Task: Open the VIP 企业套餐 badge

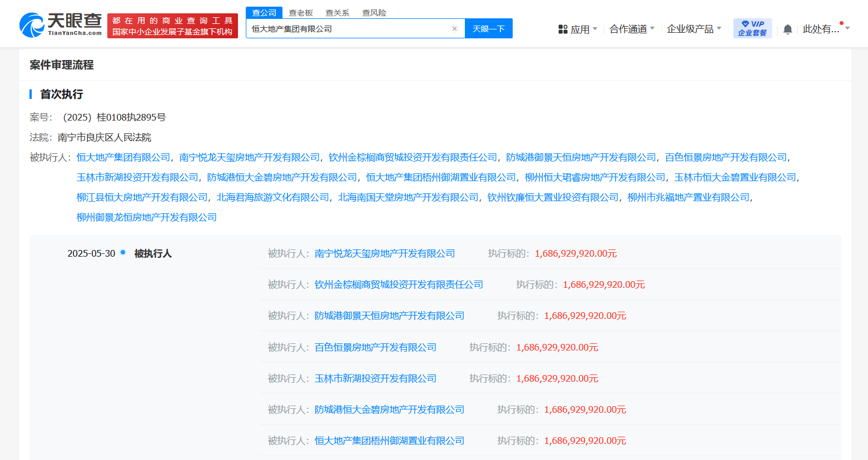Action: tap(752, 28)
